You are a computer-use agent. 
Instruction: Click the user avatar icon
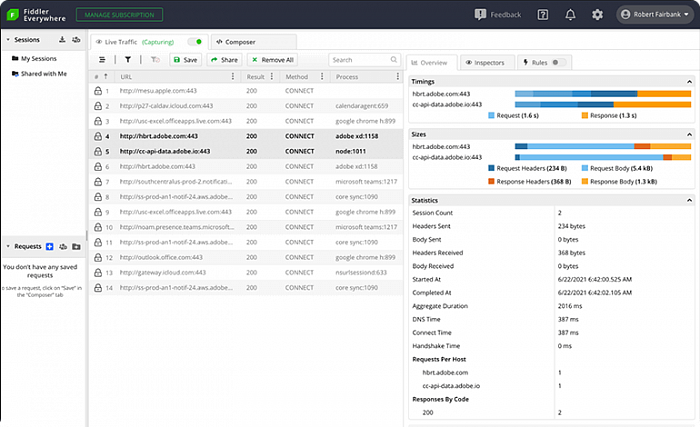pos(625,15)
